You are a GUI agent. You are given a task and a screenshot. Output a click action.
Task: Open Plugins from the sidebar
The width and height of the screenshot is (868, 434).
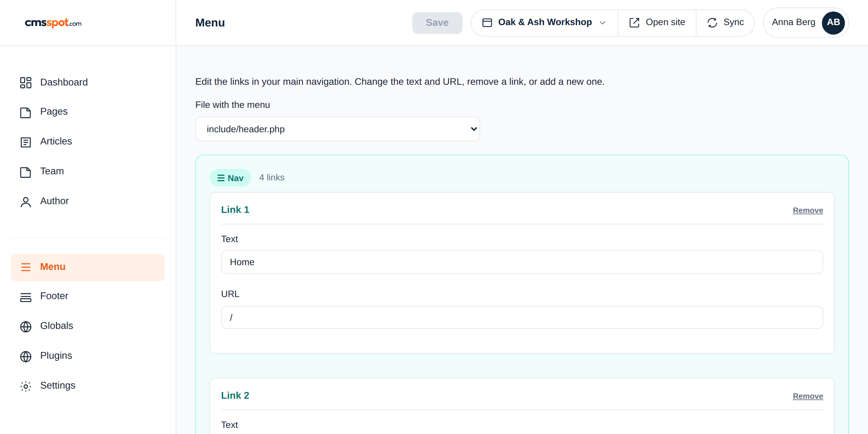87,356
